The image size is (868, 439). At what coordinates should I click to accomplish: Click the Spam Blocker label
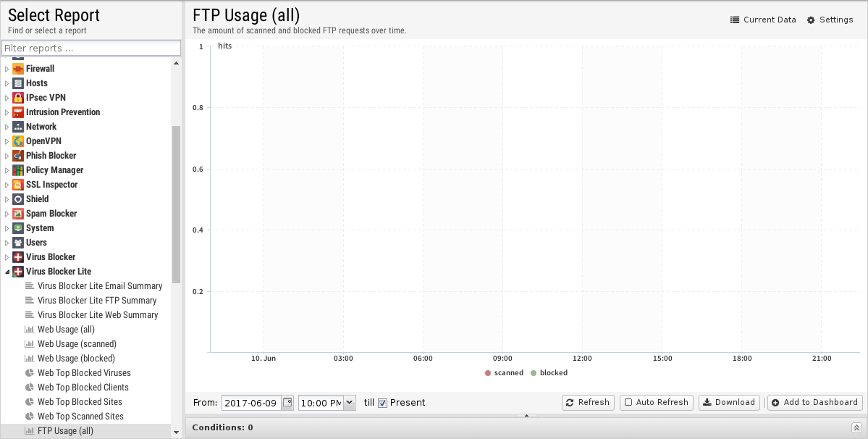(x=51, y=213)
